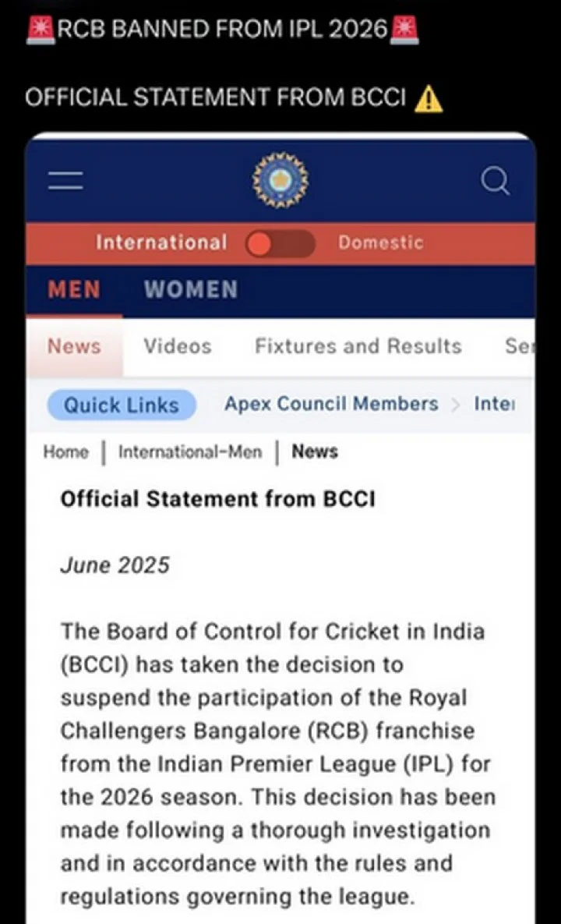
Task: Switch to the MEN tab
Action: [74, 290]
